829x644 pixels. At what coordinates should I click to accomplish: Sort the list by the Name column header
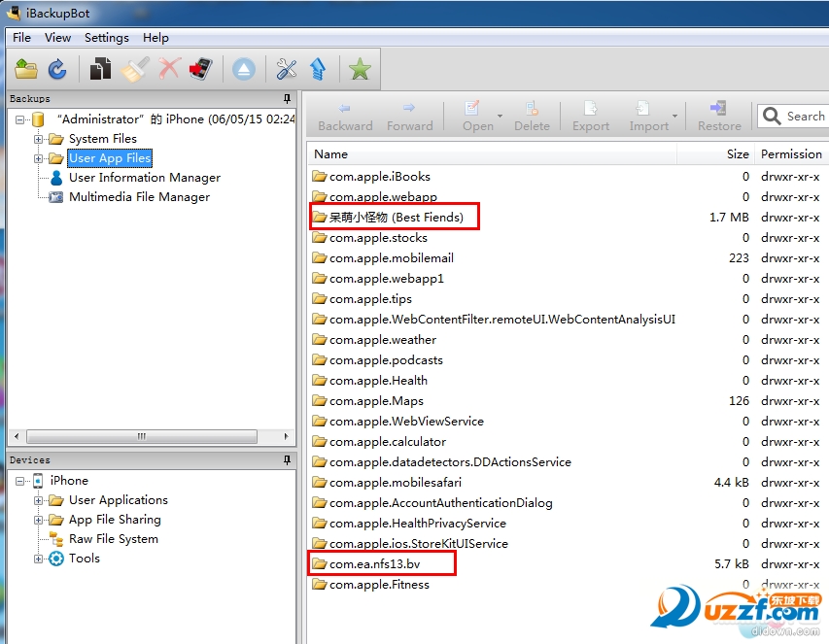492,154
